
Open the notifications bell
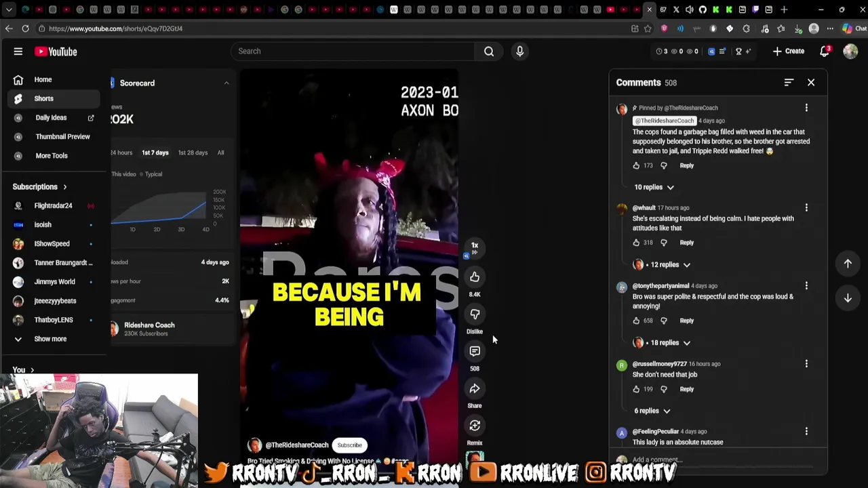pyautogui.click(x=825, y=52)
